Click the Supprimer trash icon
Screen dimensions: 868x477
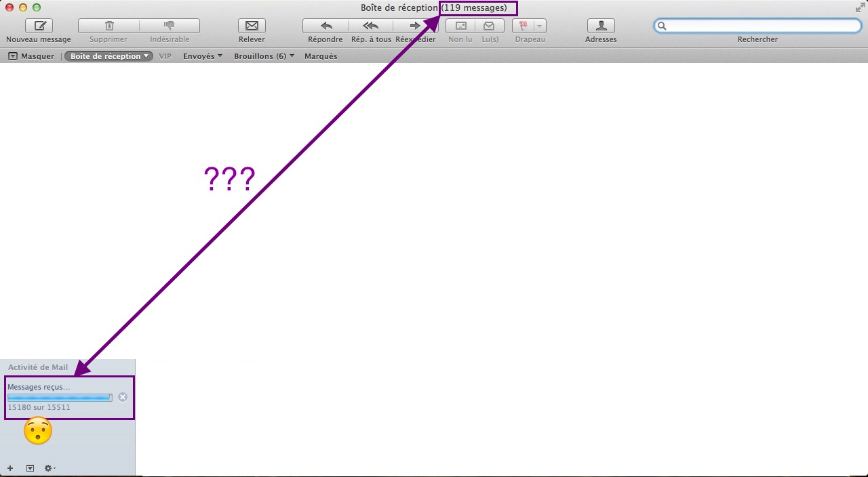click(109, 26)
